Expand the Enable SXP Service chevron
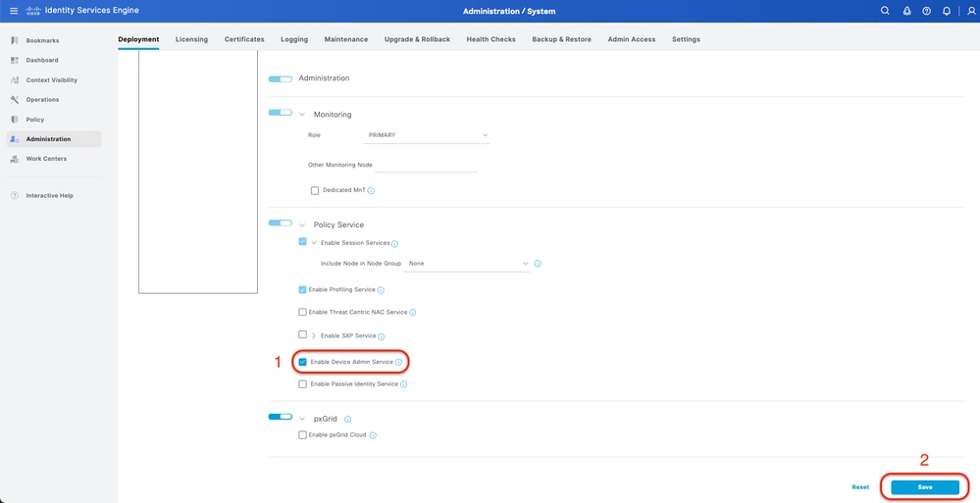The height and width of the screenshot is (503, 980). tap(314, 335)
